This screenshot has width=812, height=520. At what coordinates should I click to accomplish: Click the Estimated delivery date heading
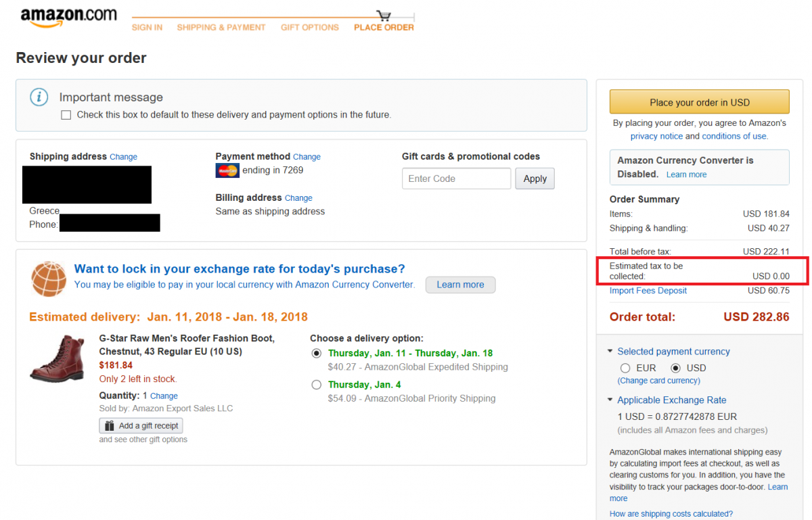tap(168, 316)
